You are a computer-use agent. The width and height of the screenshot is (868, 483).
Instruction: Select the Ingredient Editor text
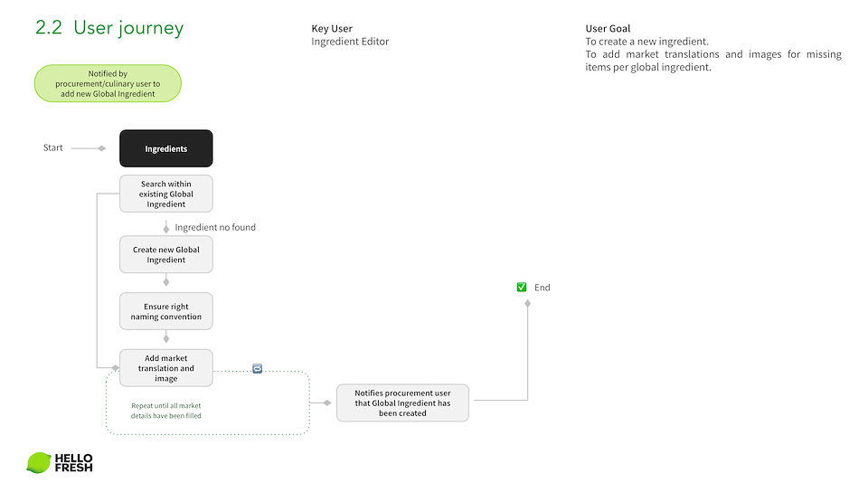click(350, 42)
